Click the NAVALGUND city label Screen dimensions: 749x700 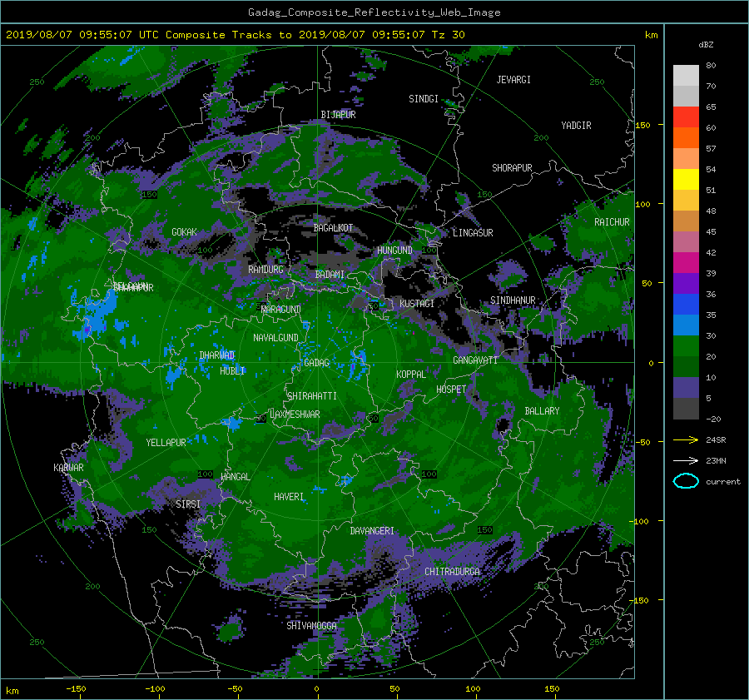[275, 338]
